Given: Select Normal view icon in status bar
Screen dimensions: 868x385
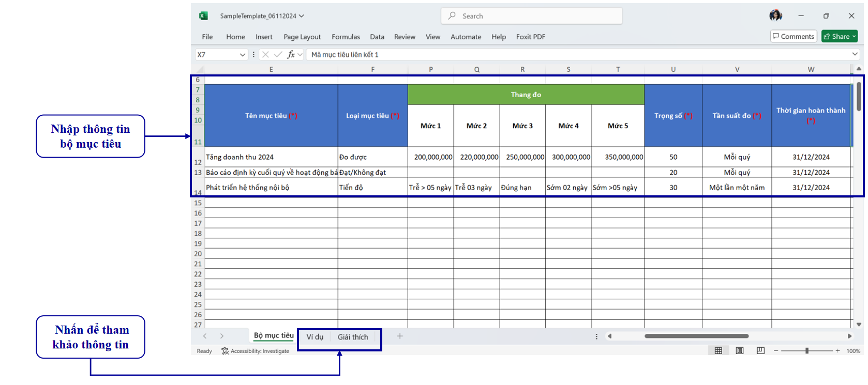Looking at the screenshot, I should pos(719,351).
